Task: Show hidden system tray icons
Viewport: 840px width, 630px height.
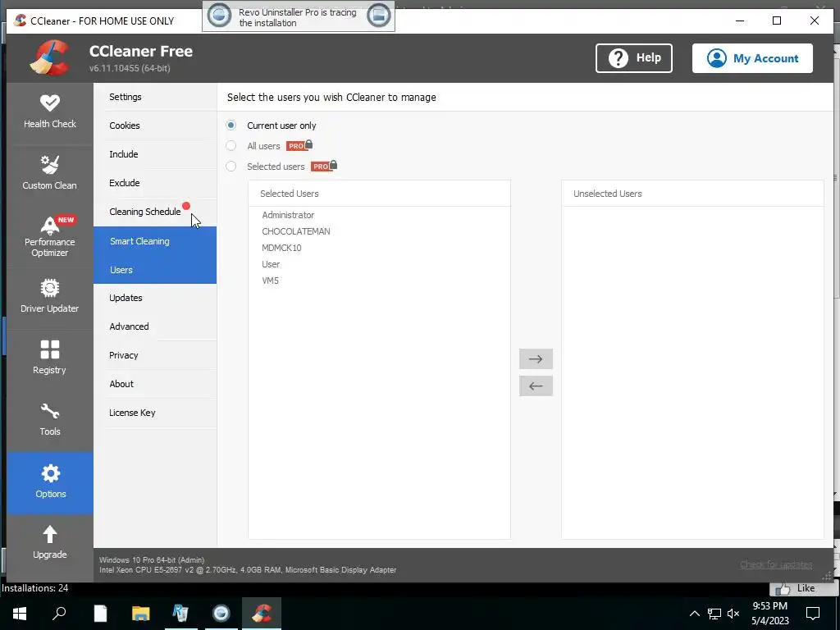Action: (694, 614)
